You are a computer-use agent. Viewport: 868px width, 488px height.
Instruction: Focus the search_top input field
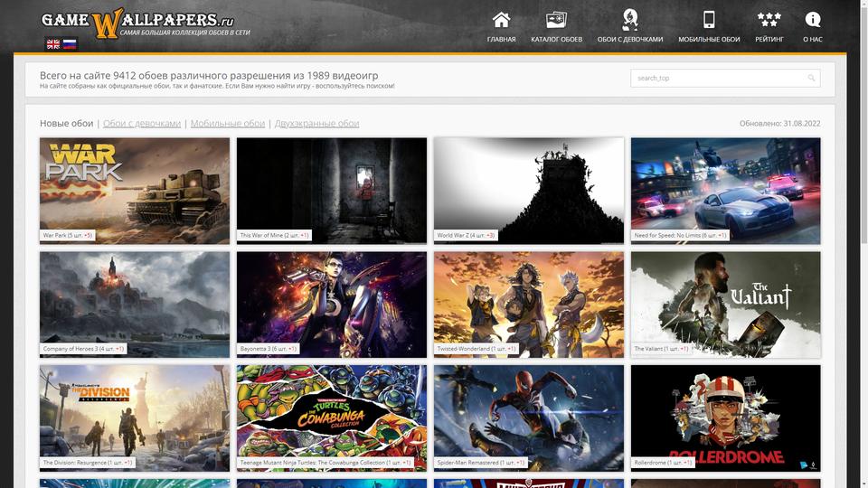click(725, 78)
